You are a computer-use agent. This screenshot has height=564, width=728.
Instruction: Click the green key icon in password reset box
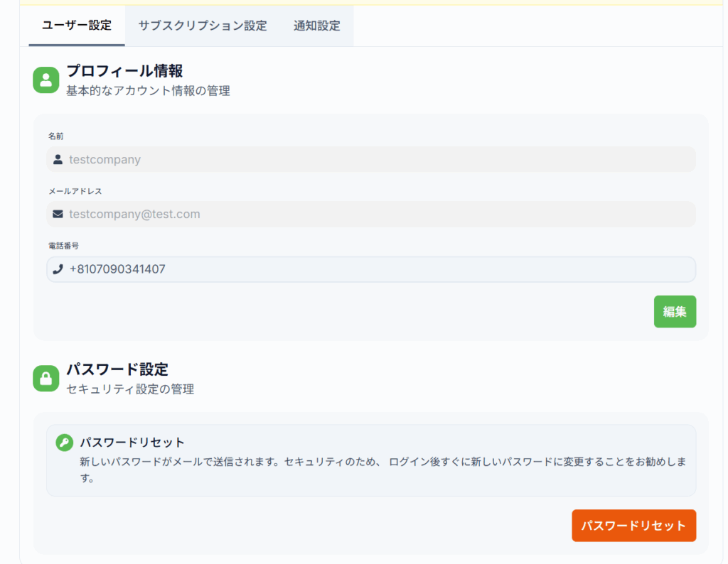(64, 443)
